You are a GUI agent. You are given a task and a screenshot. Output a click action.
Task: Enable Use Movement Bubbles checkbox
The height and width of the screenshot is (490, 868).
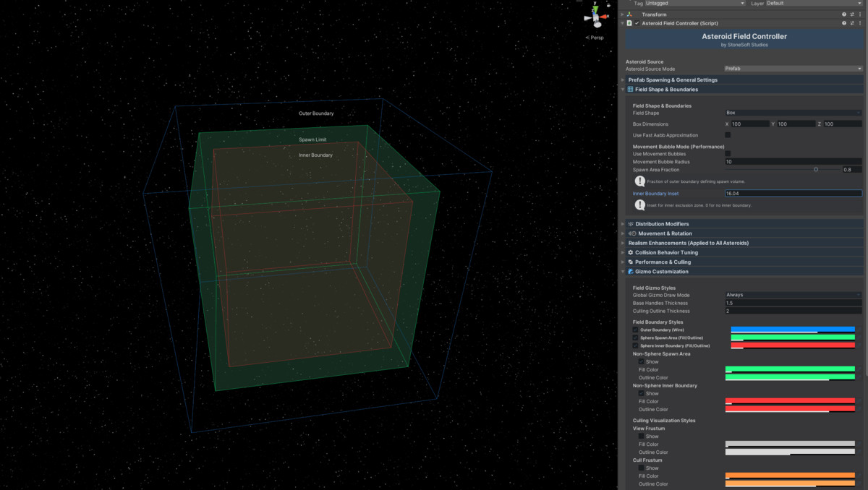(728, 153)
